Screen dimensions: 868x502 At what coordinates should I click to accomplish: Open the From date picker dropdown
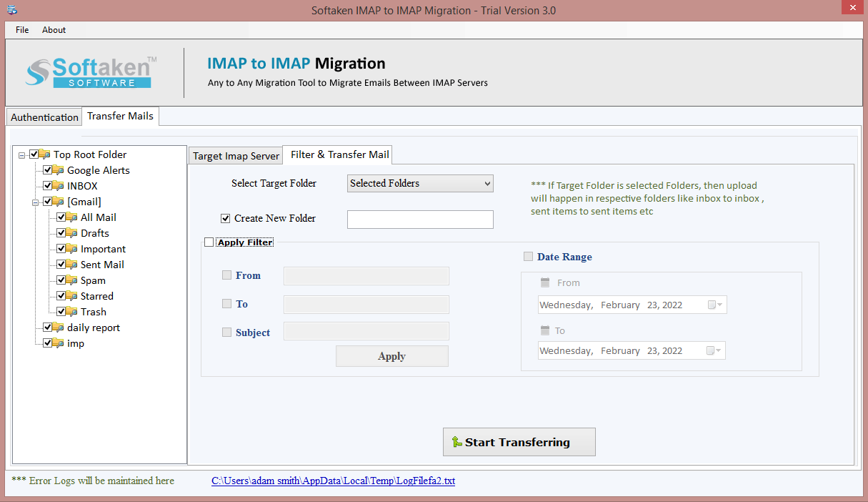point(716,305)
